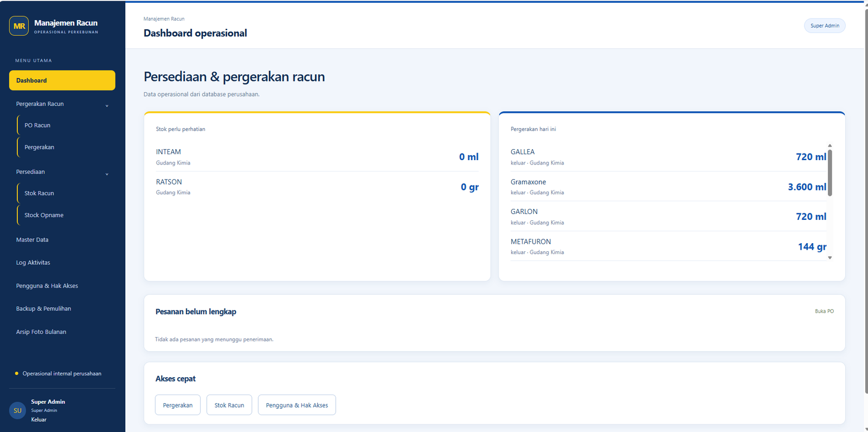Image resolution: width=868 pixels, height=432 pixels.
Task: Click the Stok perlu perhatian label
Action: click(x=181, y=129)
